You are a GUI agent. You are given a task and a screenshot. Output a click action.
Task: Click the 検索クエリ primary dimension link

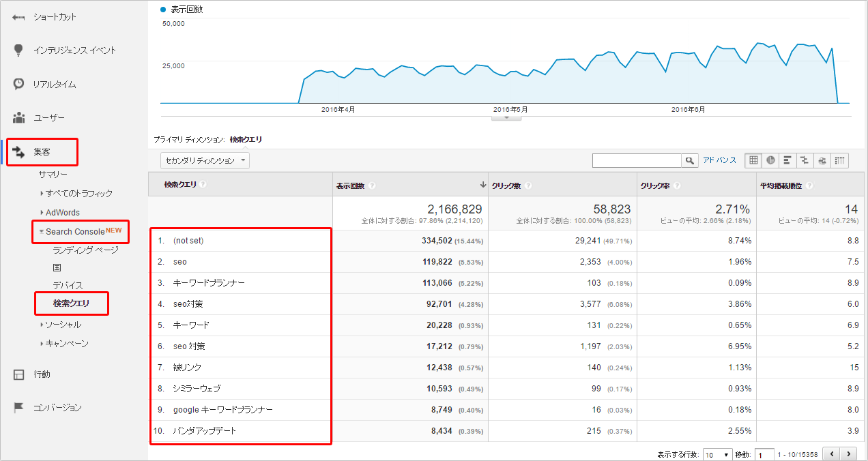pyautogui.click(x=246, y=139)
